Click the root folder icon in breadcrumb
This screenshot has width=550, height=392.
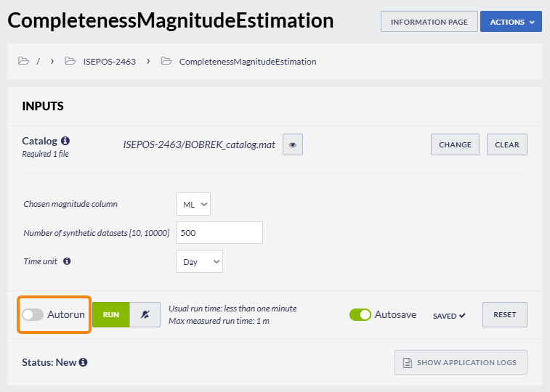[x=23, y=61]
